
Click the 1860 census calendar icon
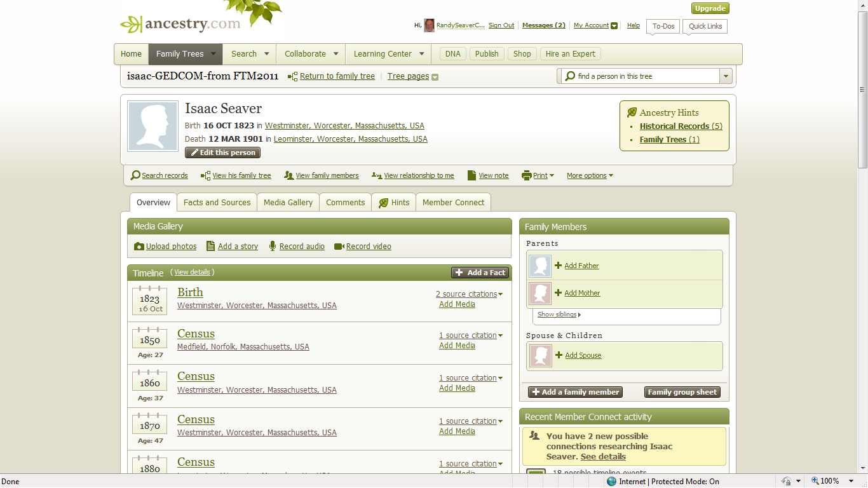150,381
